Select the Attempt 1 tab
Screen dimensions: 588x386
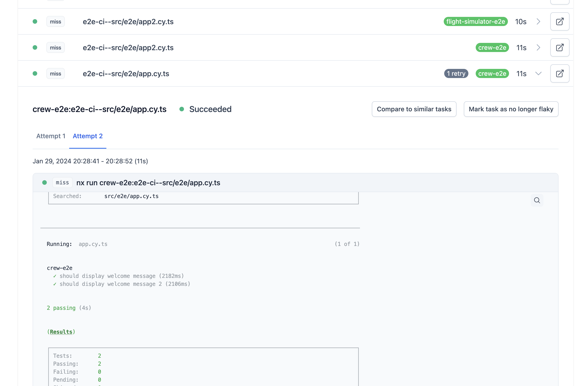click(x=50, y=136)
